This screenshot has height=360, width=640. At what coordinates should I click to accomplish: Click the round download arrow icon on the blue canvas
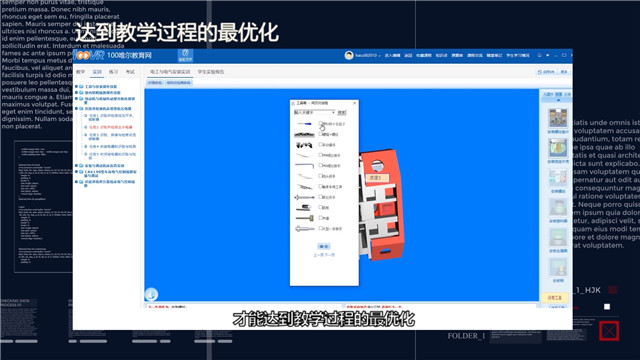tap(151, 294)
